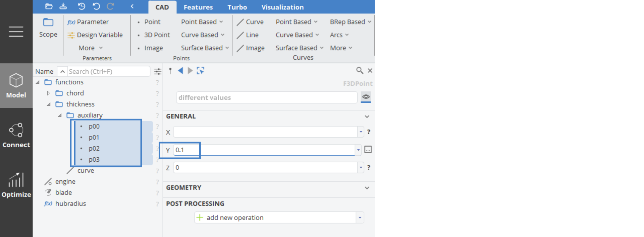Click the search magnifier in object editor
The width and height of the screenshot is (644, 237).
[360, 71]
